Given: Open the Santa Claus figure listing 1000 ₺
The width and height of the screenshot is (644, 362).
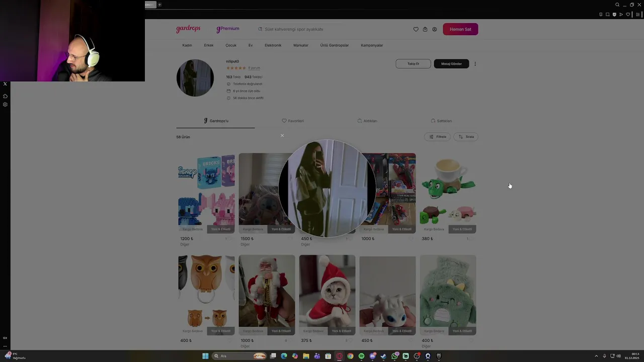Looking at the screenshot, I should [267, 295].
